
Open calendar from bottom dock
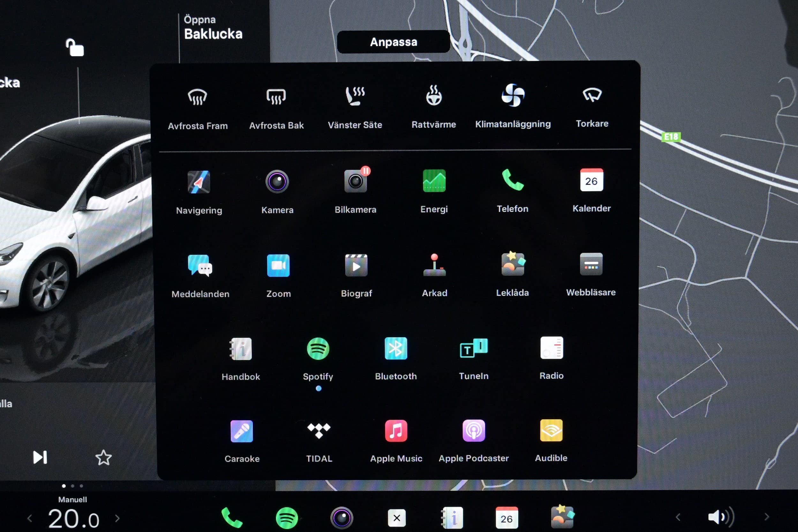pos(507,518)
